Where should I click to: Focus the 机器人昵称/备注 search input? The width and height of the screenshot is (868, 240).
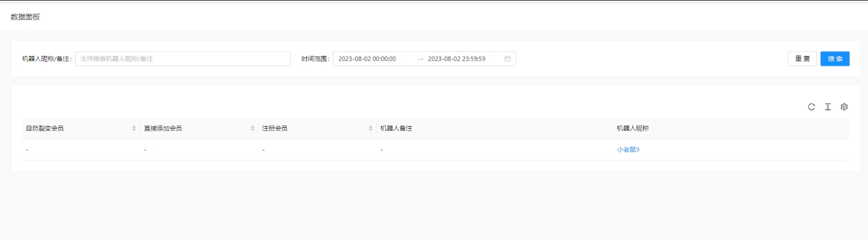[x=183, y=59]
